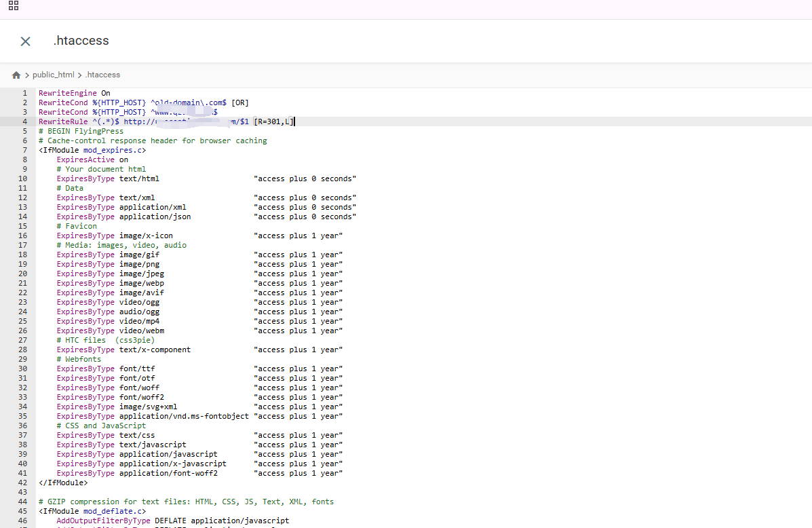Image resolution: width=812 pixels, height=528 pixels.
Task: Click ExpiresByType application/font-woff2 line
Action: (200, 473)
